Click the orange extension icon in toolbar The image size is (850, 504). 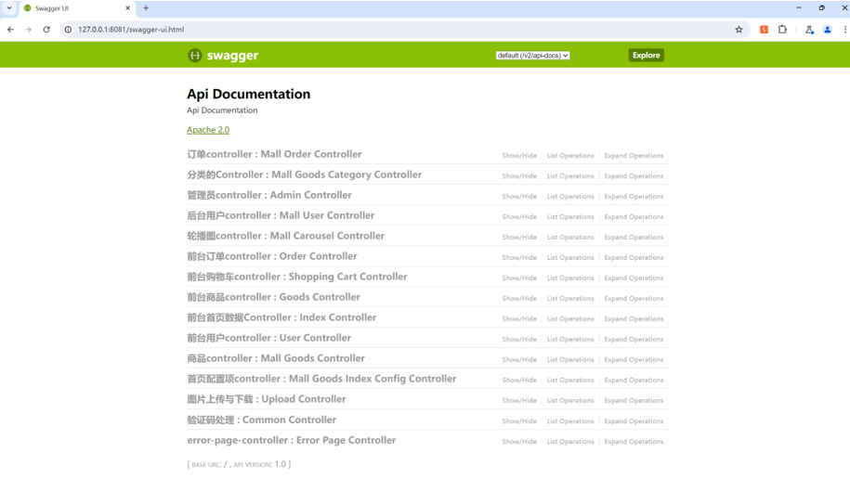click(764, 30)
